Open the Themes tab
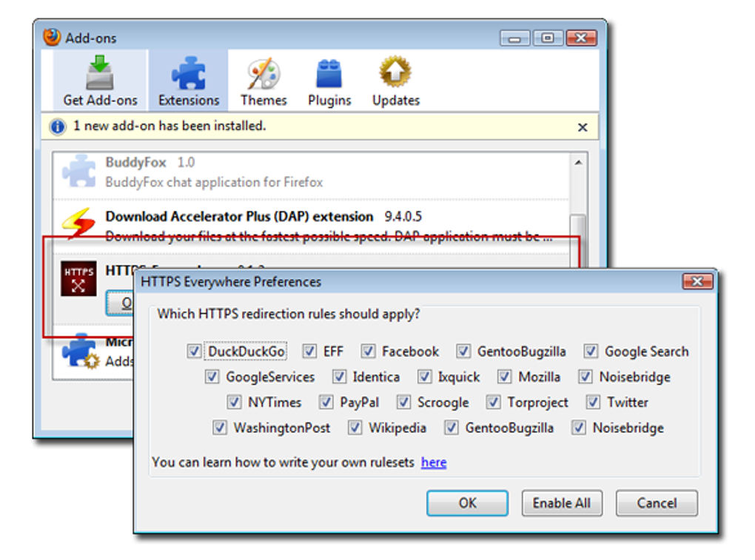755x560 pixels. click(264, 81)
